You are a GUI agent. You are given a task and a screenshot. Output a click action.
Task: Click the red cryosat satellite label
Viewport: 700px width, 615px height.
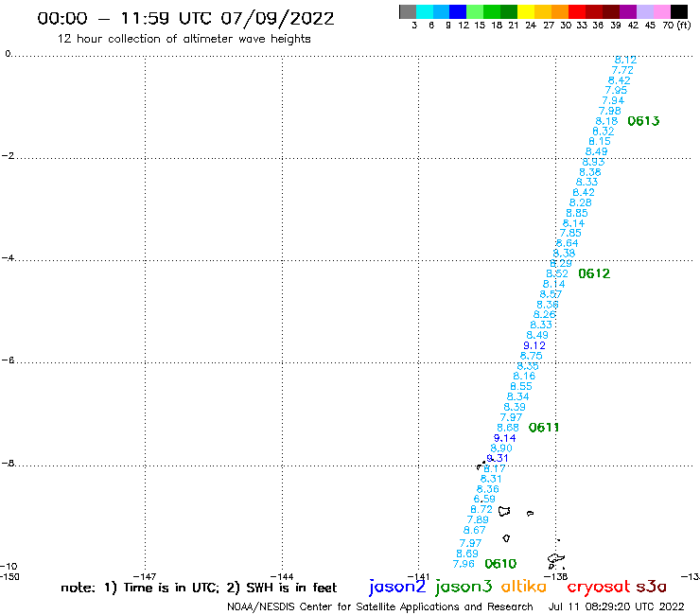(x=598, y=587)
